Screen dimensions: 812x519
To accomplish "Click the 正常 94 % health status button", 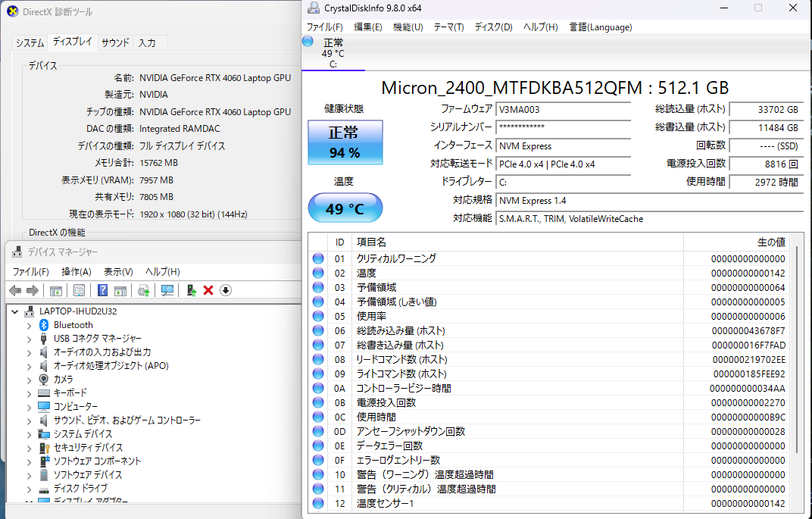I will click(x=345, y=142).
